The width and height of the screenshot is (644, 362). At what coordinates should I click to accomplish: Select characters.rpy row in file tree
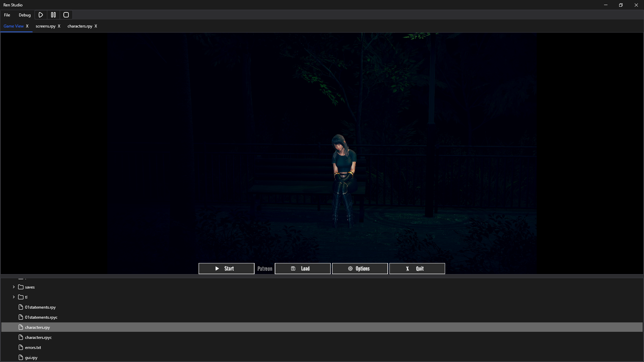click(322, 327)
